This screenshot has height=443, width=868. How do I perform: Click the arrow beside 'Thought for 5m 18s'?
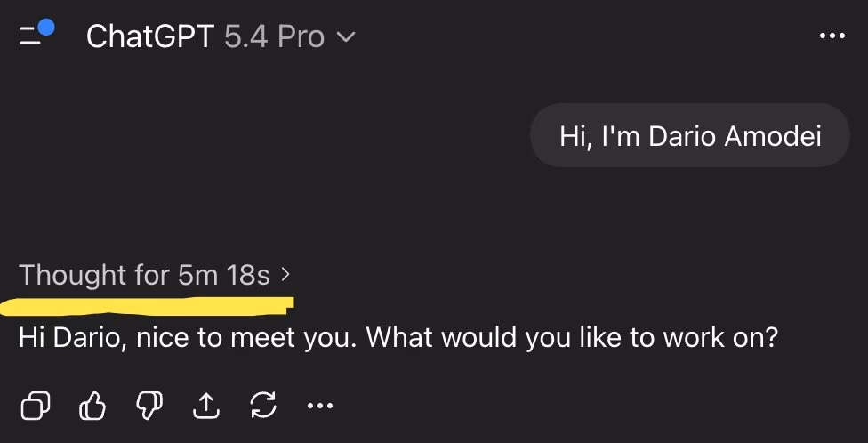(x=285, y=276)
